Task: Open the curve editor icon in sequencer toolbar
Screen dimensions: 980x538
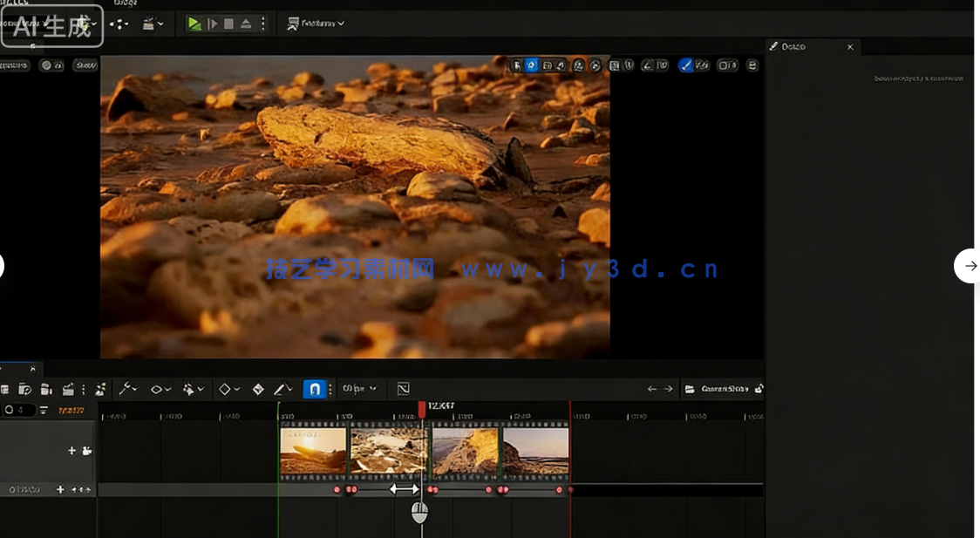Action: 403,389
